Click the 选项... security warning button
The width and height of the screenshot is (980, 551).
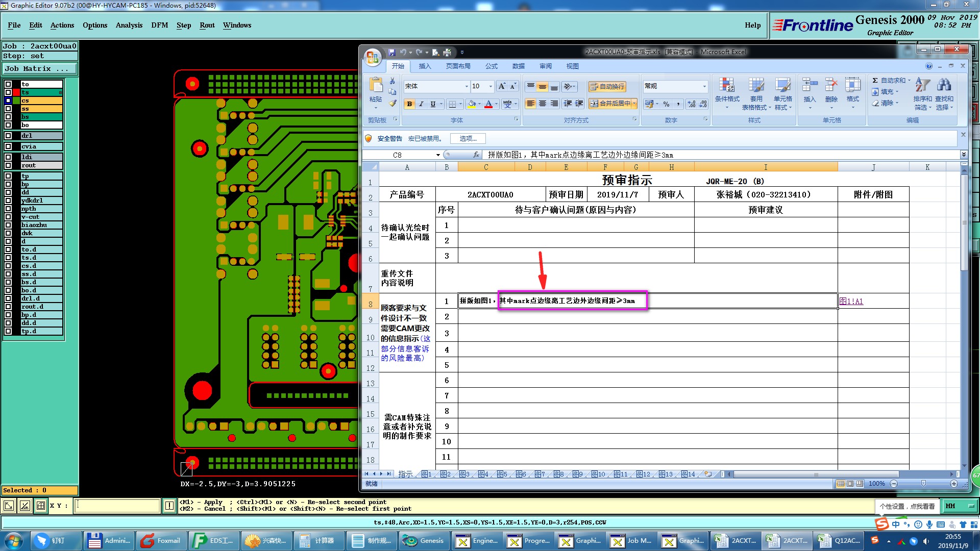click(468, 139)
